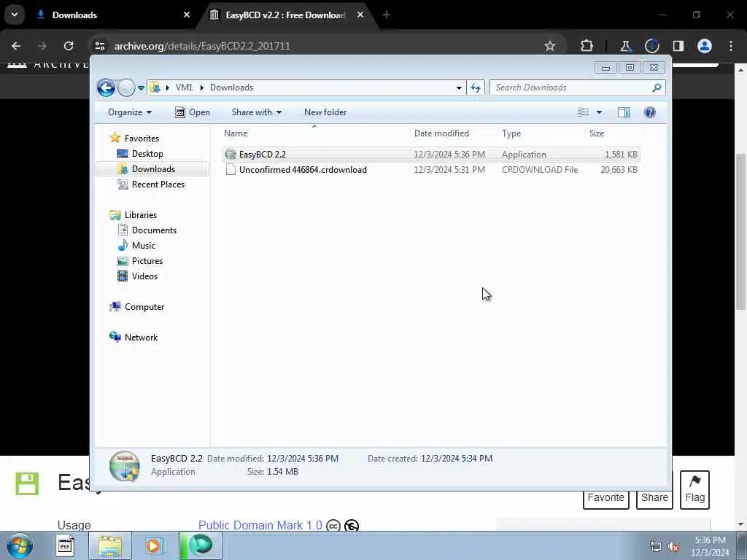Open Music library

[x=136, y=245]
